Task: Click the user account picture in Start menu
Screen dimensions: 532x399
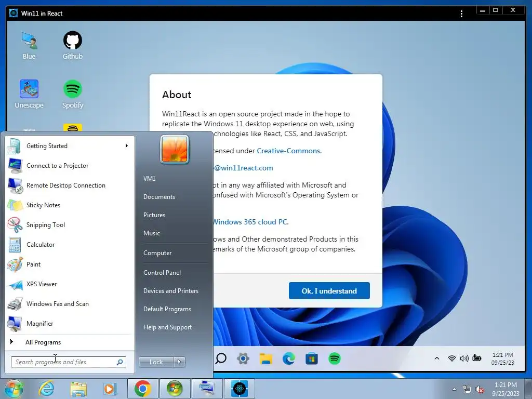Action: [x=175, y=149]
